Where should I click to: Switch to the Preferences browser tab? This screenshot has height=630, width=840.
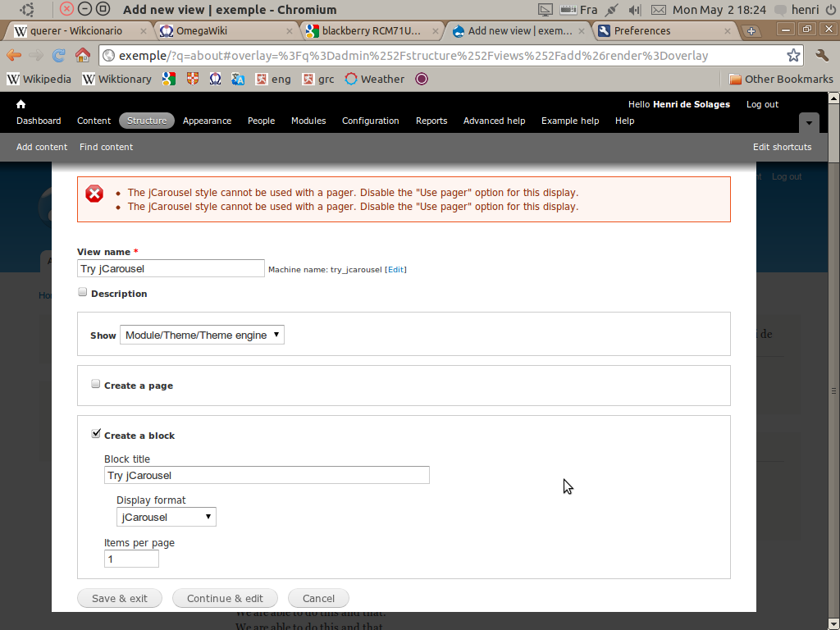tap(666, 31)
